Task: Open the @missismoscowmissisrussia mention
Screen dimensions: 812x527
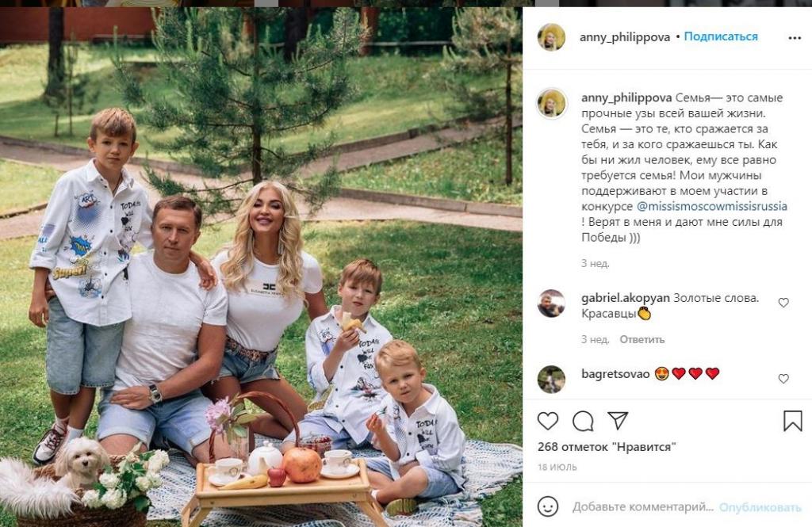Action: (711, 206)
